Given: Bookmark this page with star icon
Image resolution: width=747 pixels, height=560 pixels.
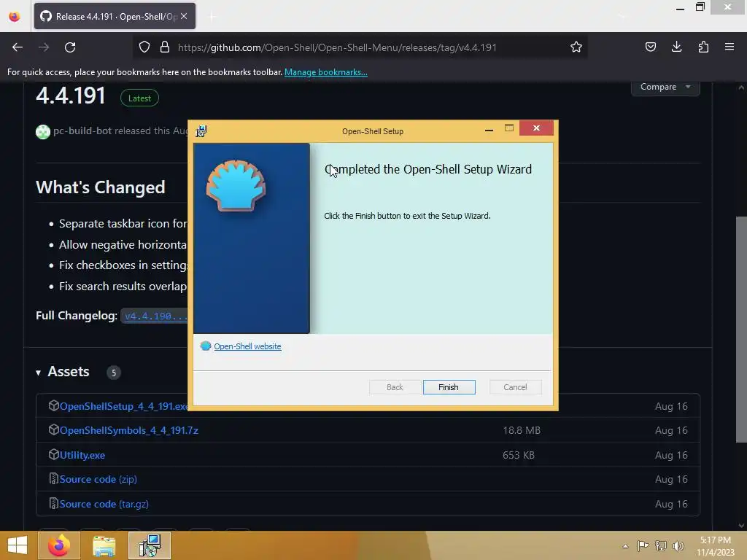Looking at the screenshot, I should pyautogui.click(x=576, y=47).
